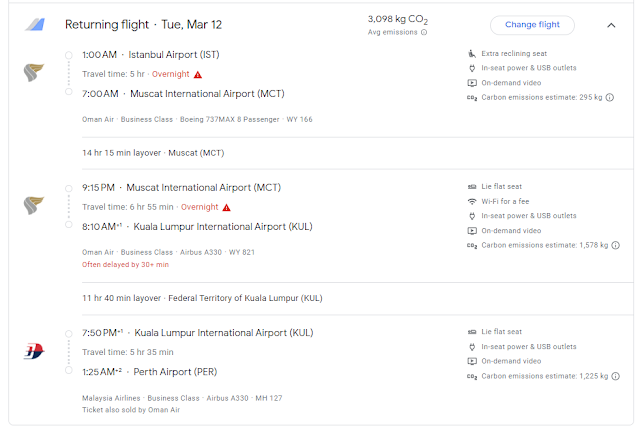Click the Wi-Fi for a fee icon
This screenshot has height=428, width=640.
point(472,201)
